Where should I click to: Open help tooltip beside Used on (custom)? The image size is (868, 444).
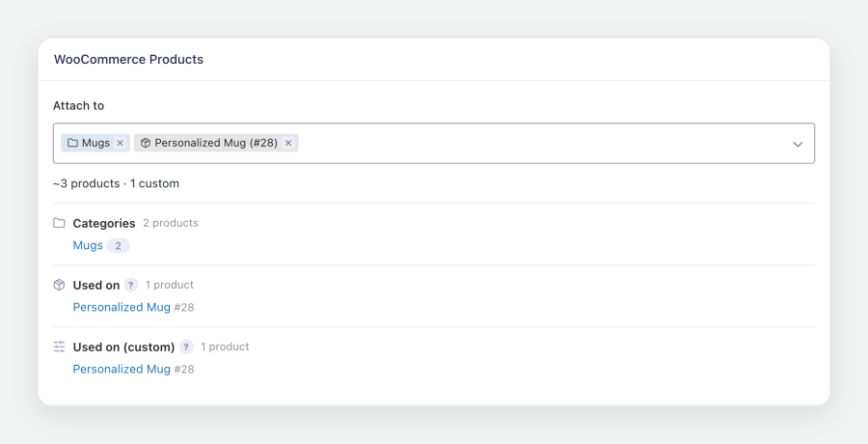click(x=186, y=347)
